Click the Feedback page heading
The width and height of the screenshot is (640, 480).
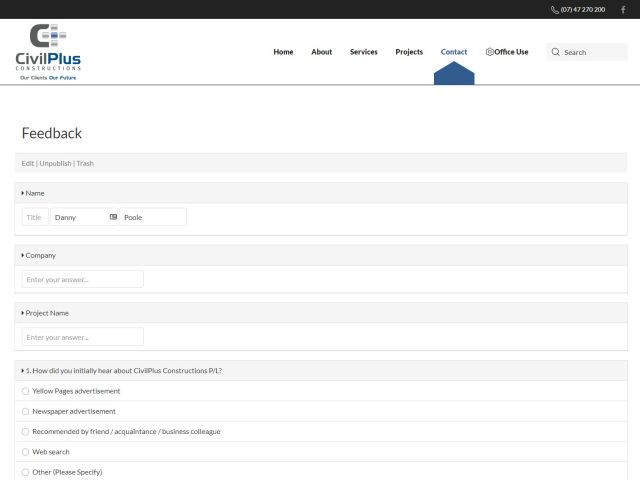[52, 133]
